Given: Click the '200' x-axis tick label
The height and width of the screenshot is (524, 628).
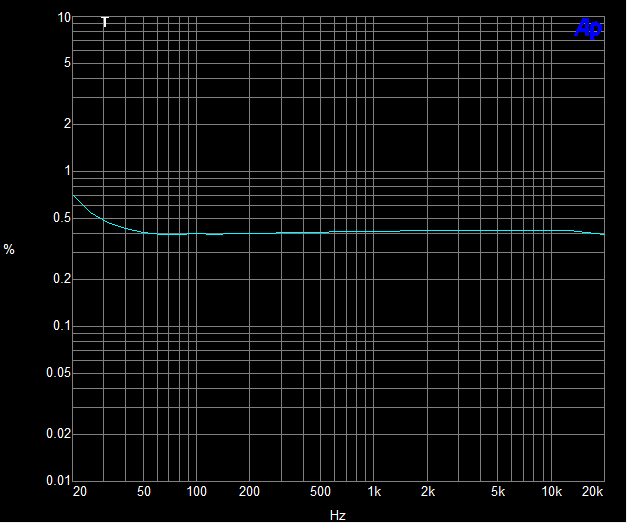Looking at the screenshot, I should click(250, 492).
